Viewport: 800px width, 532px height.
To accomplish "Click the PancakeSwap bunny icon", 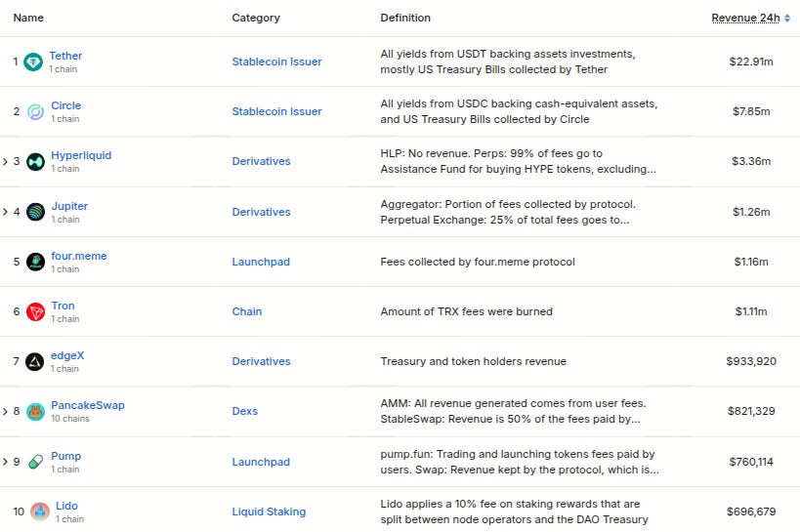I will (x=35, y=412).
